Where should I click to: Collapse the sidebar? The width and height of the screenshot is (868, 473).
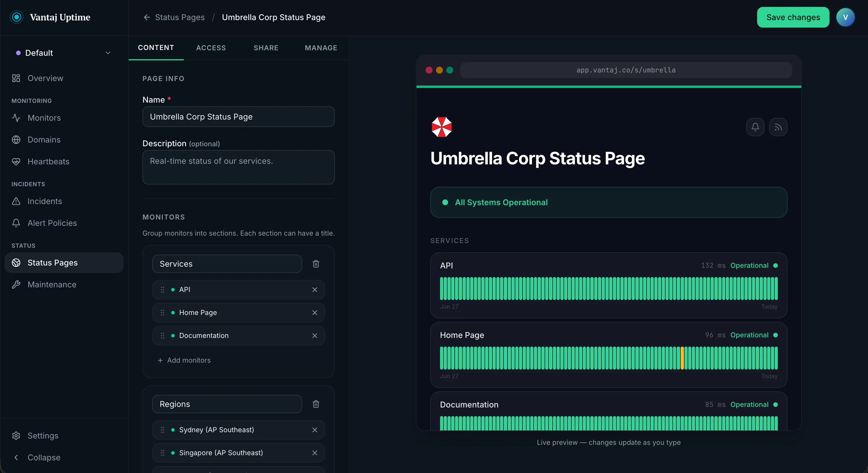click(64, 457)
